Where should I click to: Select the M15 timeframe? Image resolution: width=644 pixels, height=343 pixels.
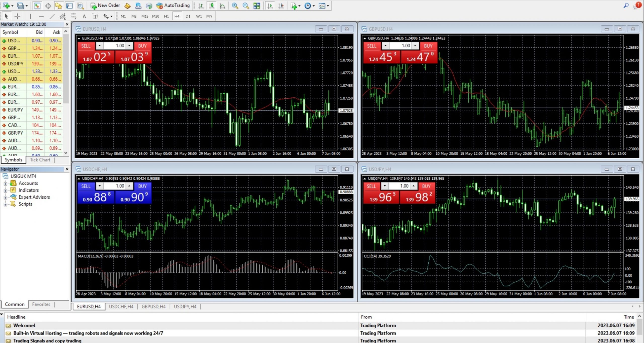145,16
